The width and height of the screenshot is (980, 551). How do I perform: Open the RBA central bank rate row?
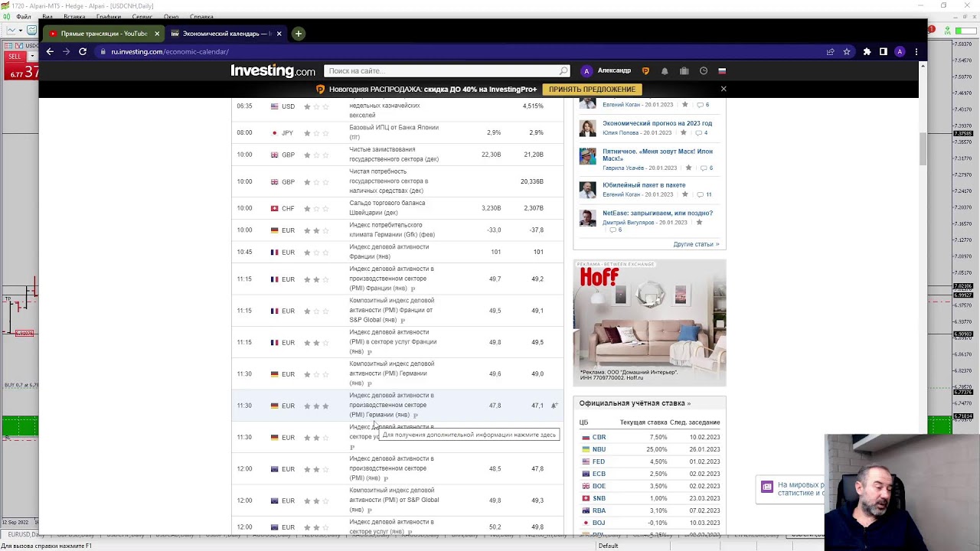(651, 510)
